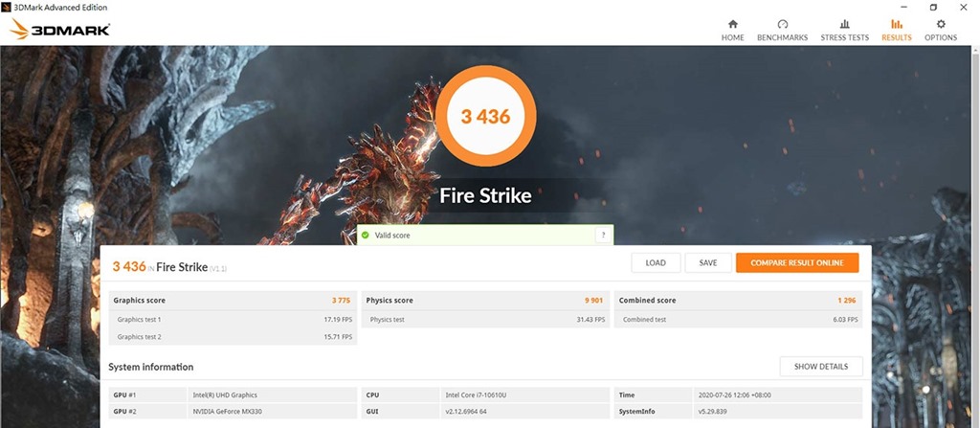
Task: Click the green valid score checkmark icon
Action: point(365,236)
